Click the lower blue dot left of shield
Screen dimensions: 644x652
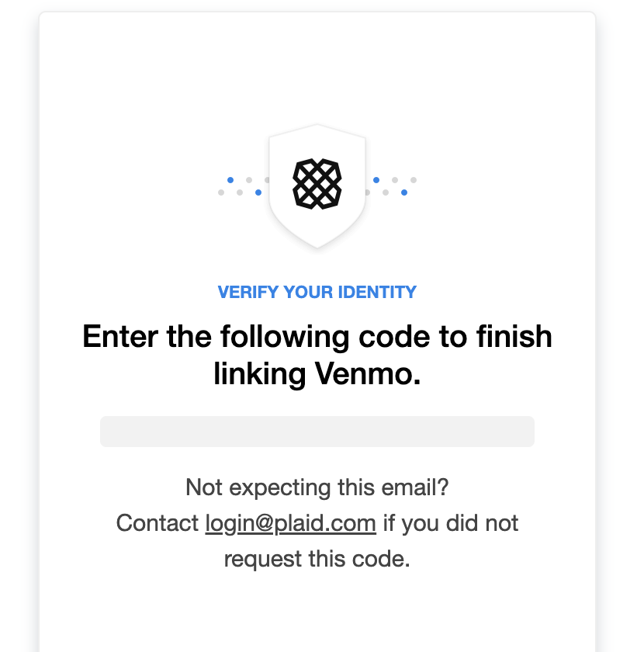[x=258, y=192]
